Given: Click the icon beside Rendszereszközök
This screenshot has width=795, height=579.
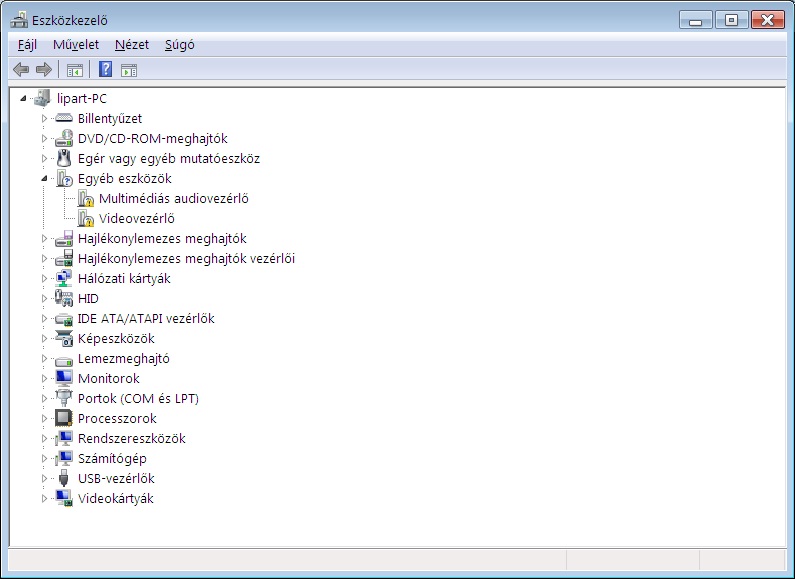Looking at the screenshot, I should [x=64, y=438].
